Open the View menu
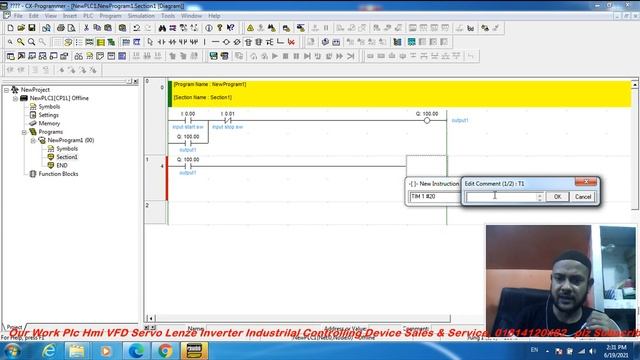 click(51, 16)
